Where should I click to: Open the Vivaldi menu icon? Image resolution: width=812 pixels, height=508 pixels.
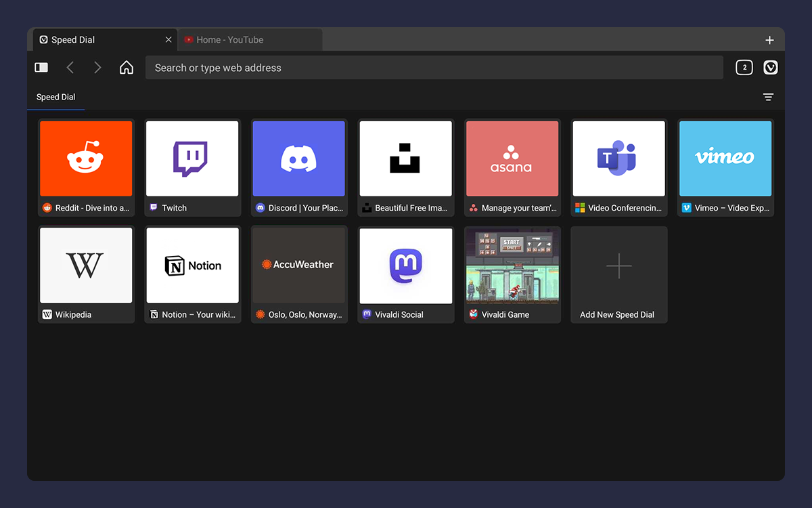point(771,67)
